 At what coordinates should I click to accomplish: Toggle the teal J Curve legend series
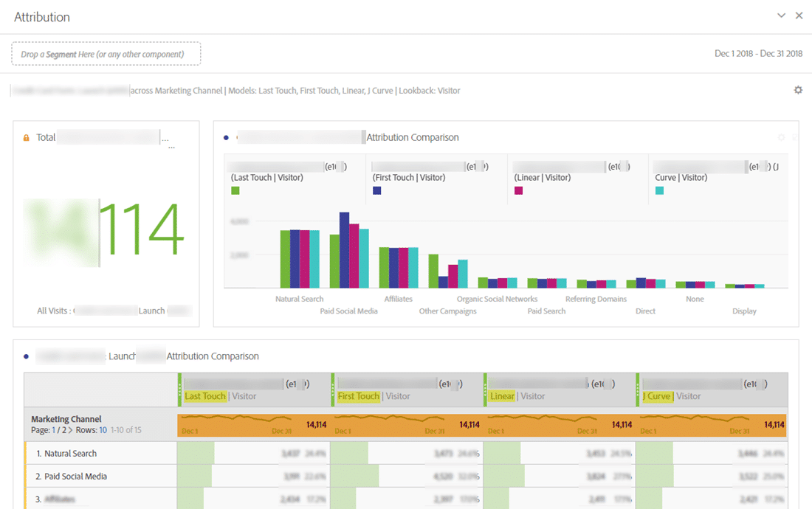[659, 190]
